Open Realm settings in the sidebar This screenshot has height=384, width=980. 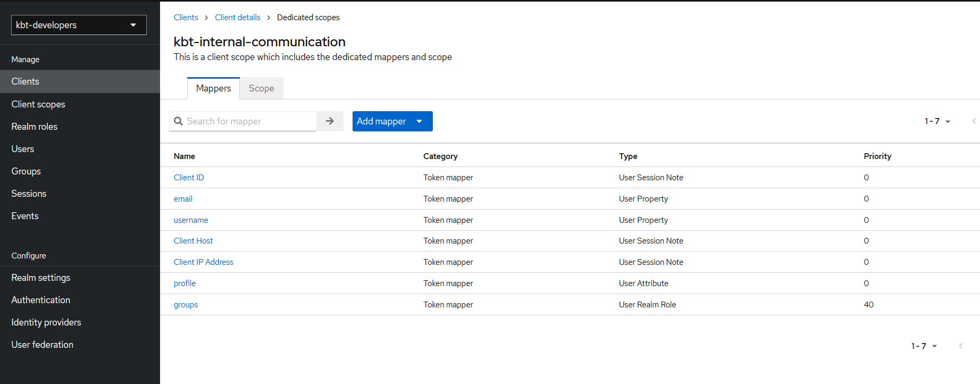point(80,278)
